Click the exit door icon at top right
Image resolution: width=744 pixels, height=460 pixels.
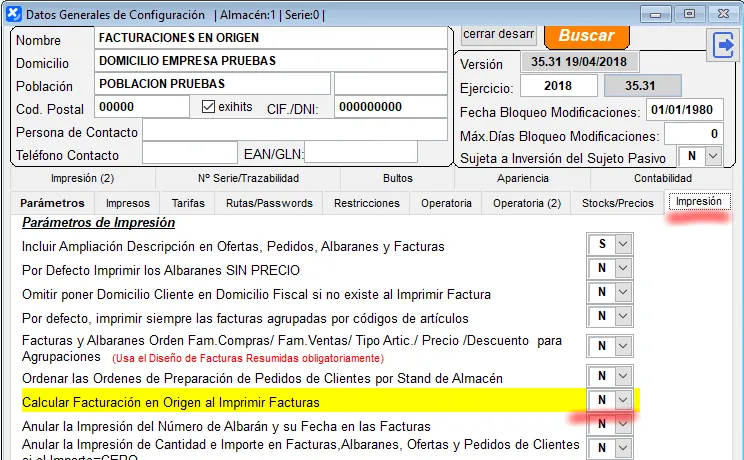coord(722,45)
